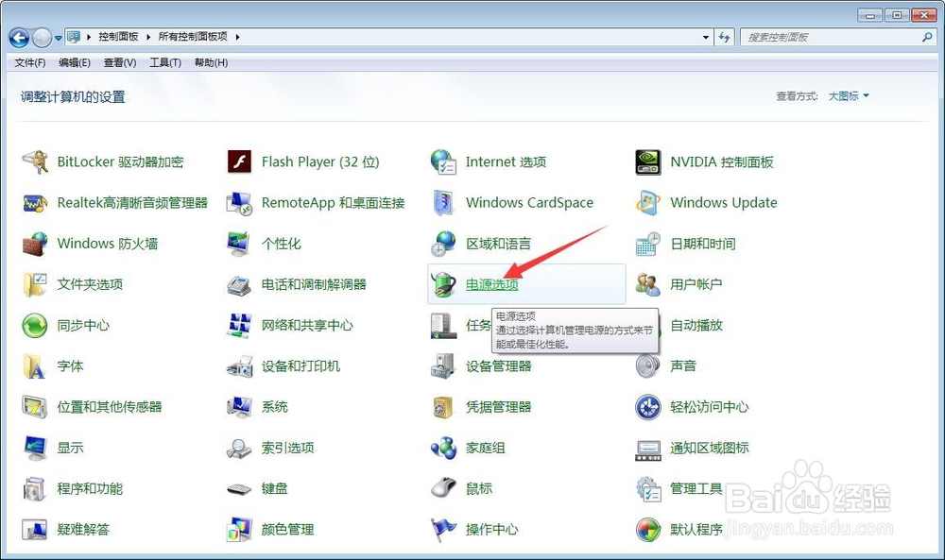Open 区域和语言 globe clock icon
The image size is (945, 560).
coord(443,244)
